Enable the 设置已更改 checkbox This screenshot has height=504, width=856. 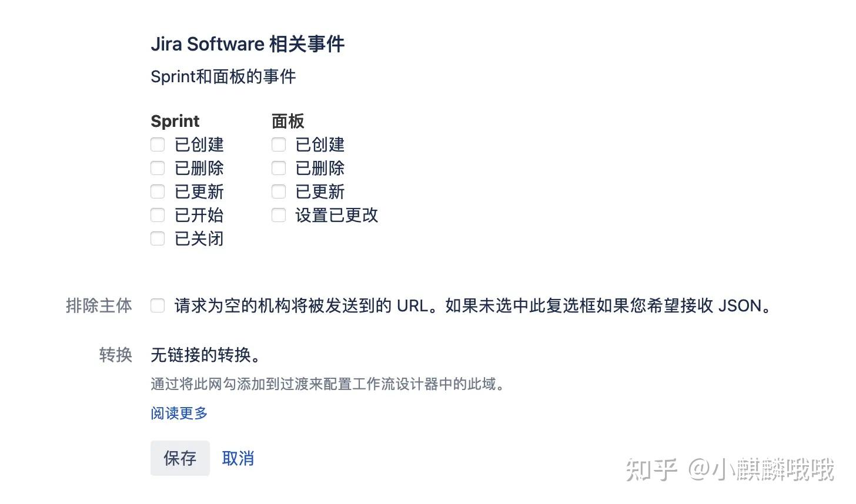(x=278, y=215)
